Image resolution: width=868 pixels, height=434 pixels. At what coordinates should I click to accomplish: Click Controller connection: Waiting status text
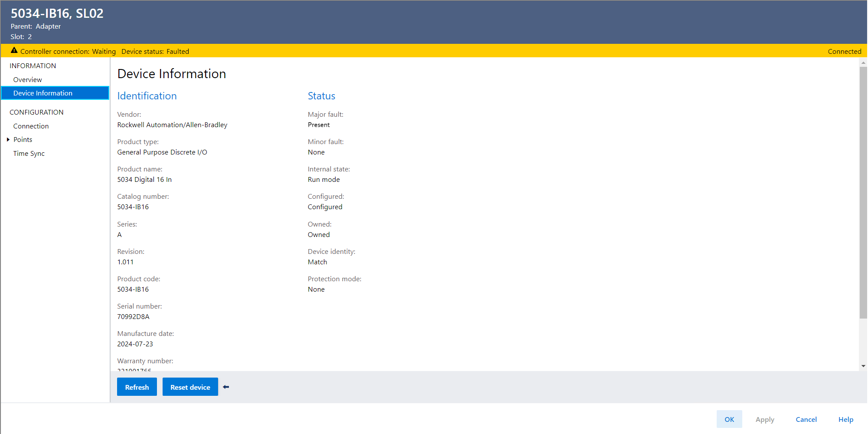tap(68, 52)
